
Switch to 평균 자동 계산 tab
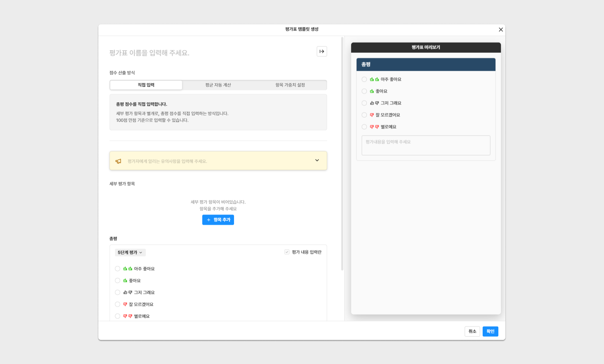pyautogui.click(x=218, y=85)
